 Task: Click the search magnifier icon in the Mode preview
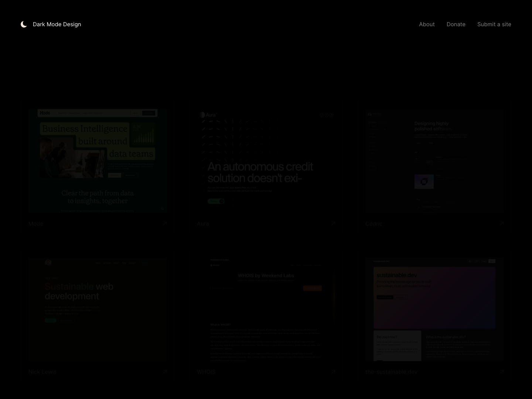pyautogui.click(x=163, y=208)
